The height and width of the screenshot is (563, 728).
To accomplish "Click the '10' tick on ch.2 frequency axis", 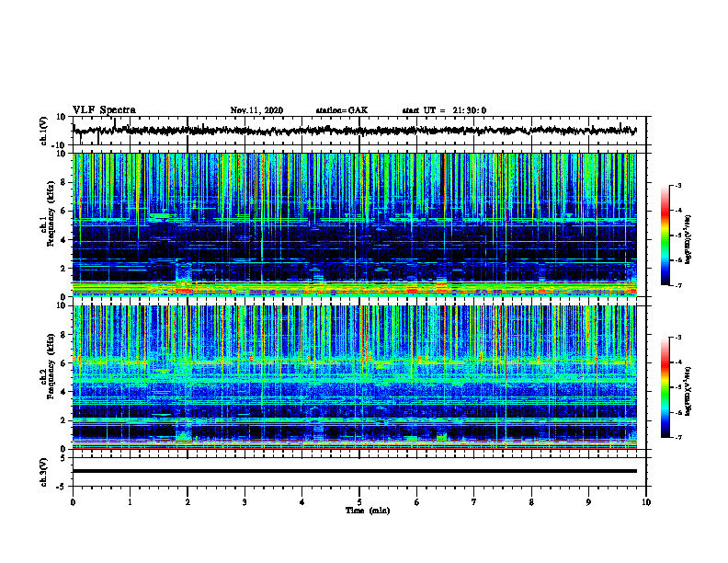I will coord(62,305).
